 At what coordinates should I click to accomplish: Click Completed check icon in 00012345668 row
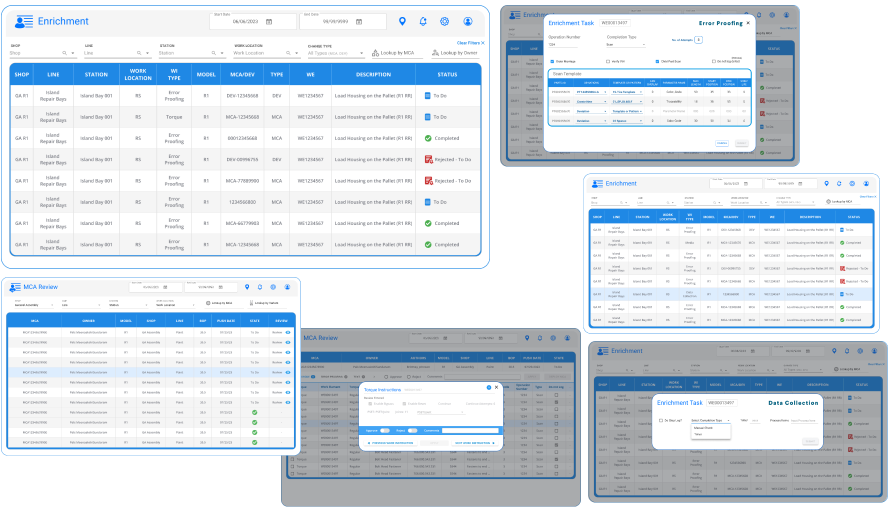click(428, 138)
